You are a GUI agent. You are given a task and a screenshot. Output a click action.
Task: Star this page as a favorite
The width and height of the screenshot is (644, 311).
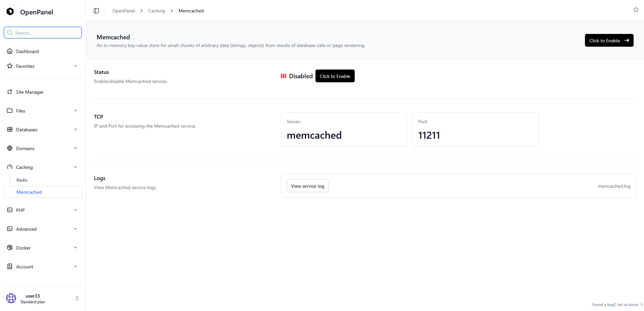(636, 10)
